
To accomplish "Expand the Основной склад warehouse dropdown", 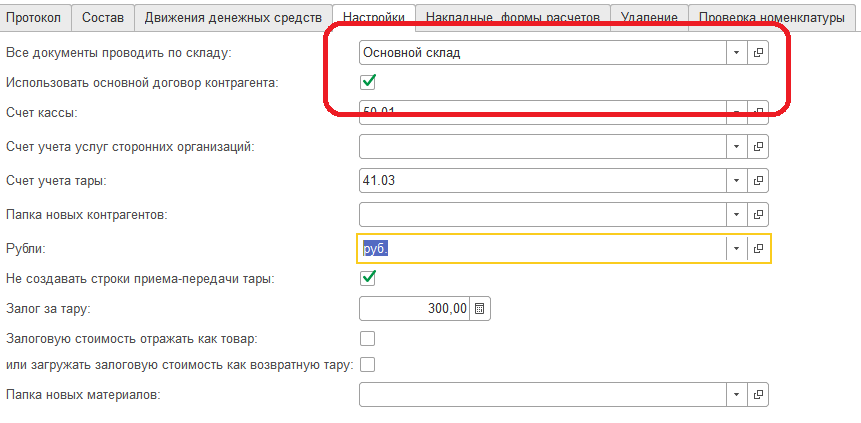I will click(x=736, y=53).
